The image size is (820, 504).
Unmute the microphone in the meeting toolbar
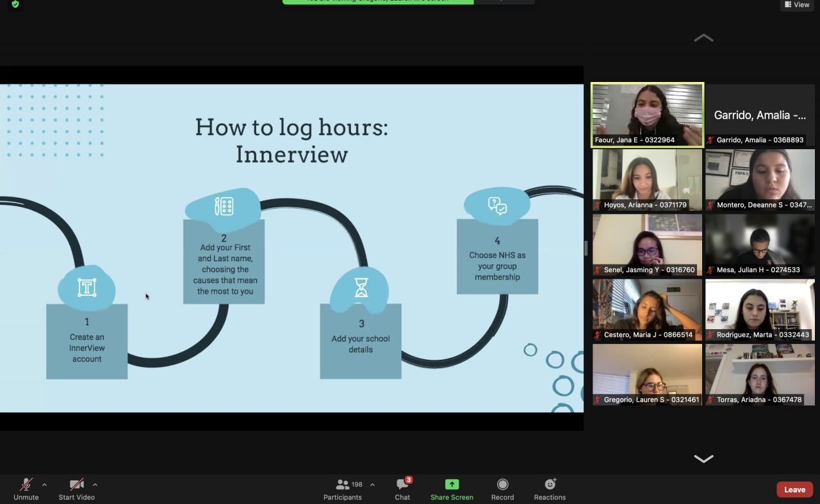coord(26,489)
